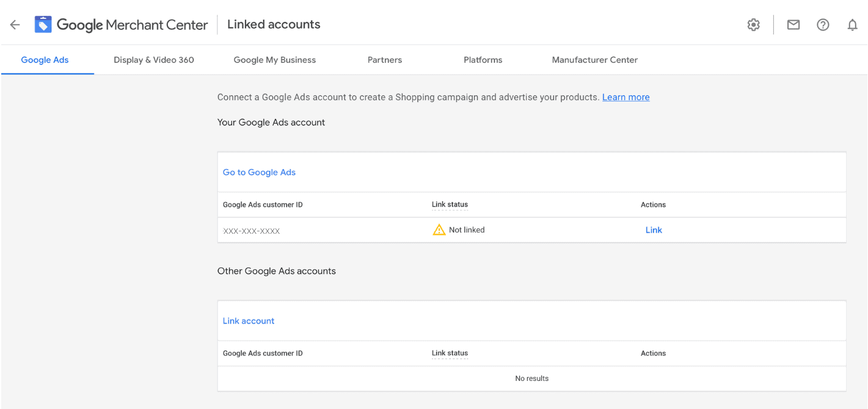868x409 pixels.
Task: Click Link status header in Other Google Ads accounts table
Action: 450,353
